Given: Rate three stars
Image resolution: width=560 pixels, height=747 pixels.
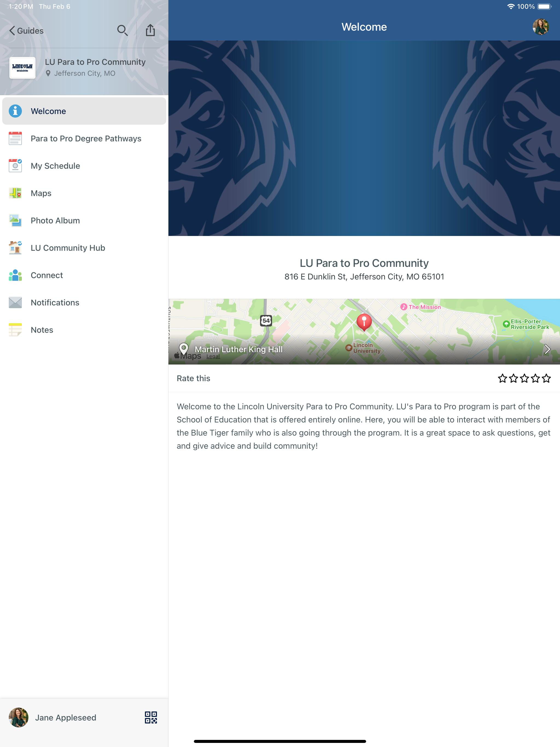Looking at the screenshot, I should point(524,378).
